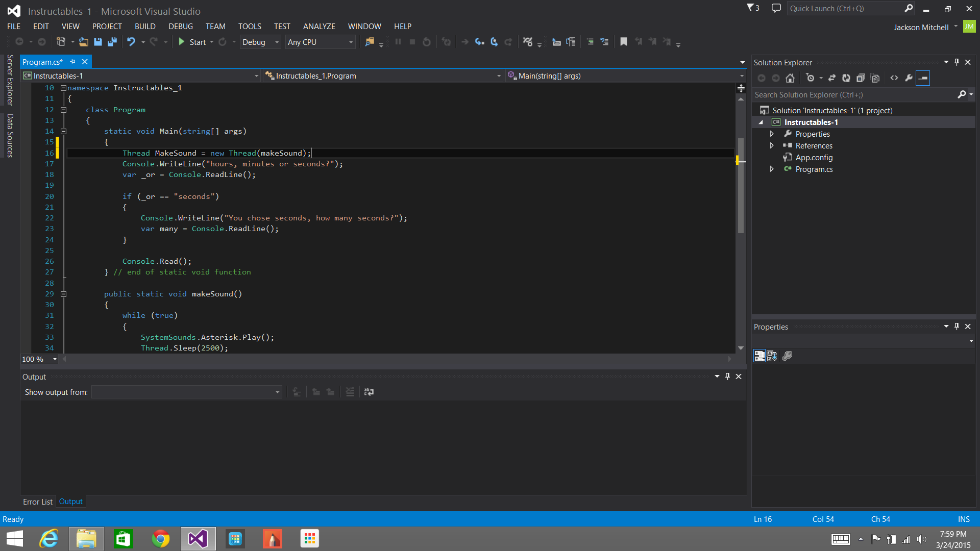Image resolution: width=980 pixels, height=551 pixels.
Task: Toggle auto-hide pin on Output panel
Action: click(x=727, y=377)
